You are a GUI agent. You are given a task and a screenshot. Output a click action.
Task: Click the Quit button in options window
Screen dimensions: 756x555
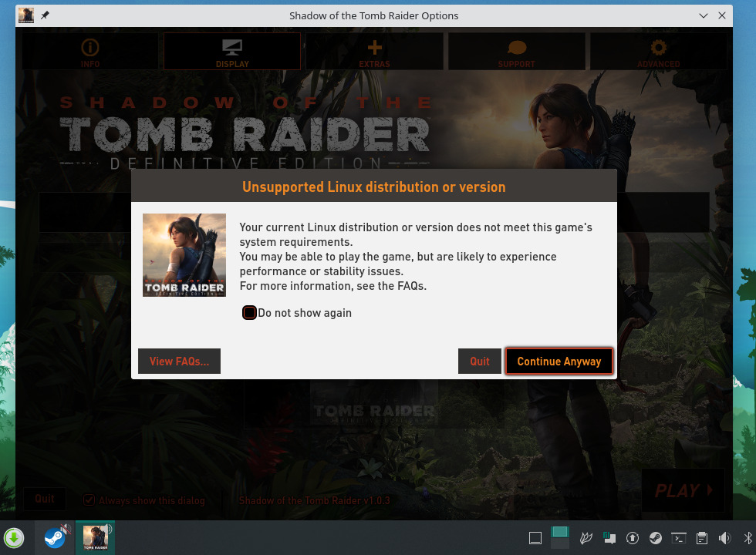coord(45,499)
